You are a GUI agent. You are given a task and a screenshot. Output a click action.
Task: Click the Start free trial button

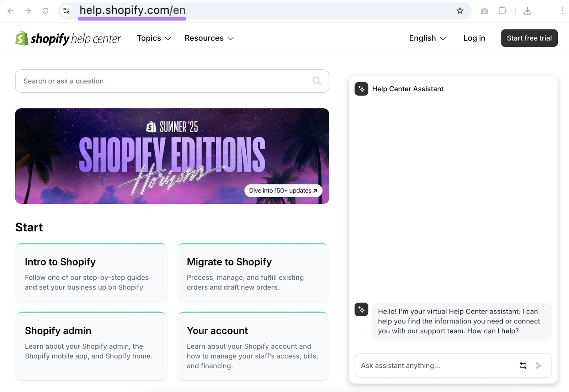(529, 38)
